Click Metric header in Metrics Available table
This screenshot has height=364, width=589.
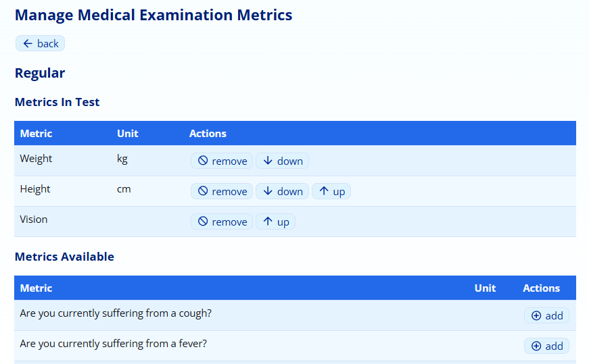coord(37,288)
